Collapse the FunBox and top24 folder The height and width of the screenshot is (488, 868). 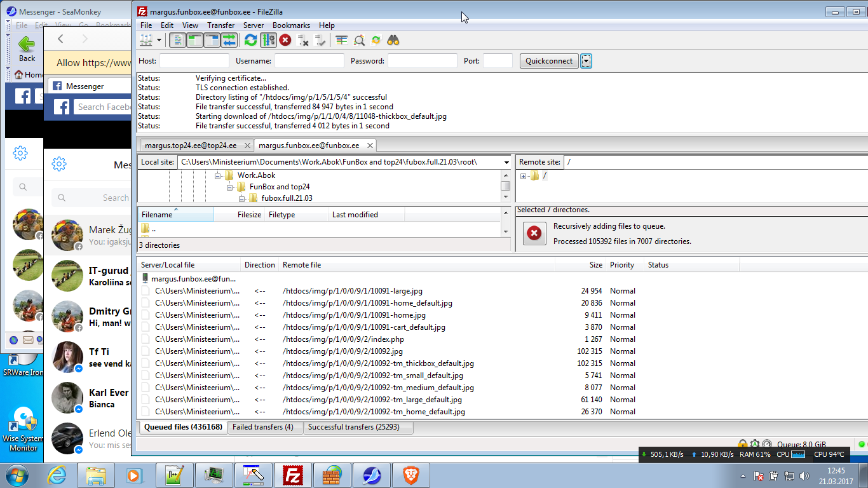tap(230, 187)
